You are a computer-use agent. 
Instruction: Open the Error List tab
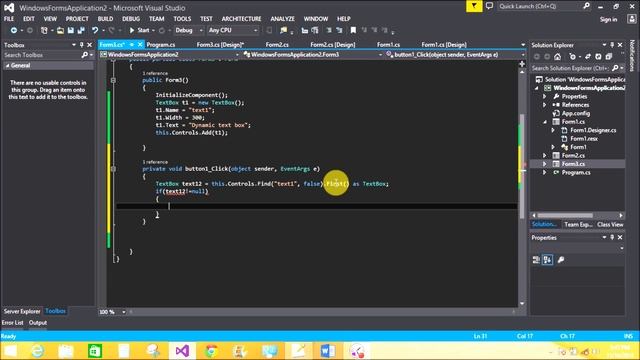coord(12,322)
